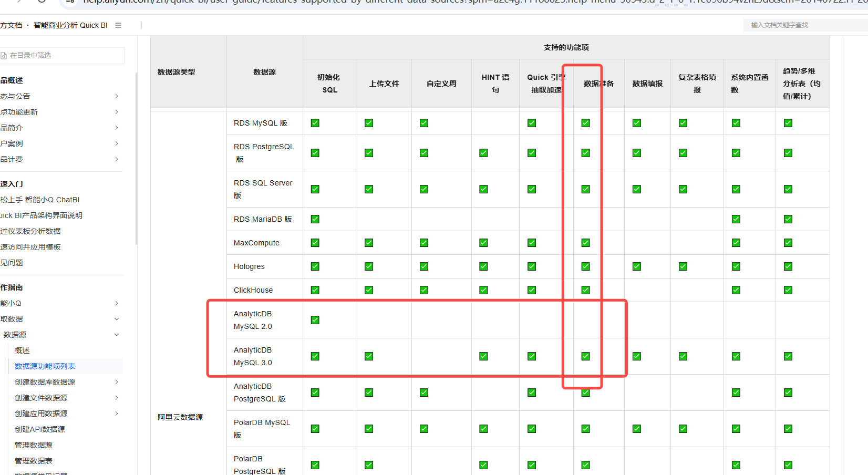
Task: Click the sidebar vertical scrollbar
Action: (x=136, y=158)
